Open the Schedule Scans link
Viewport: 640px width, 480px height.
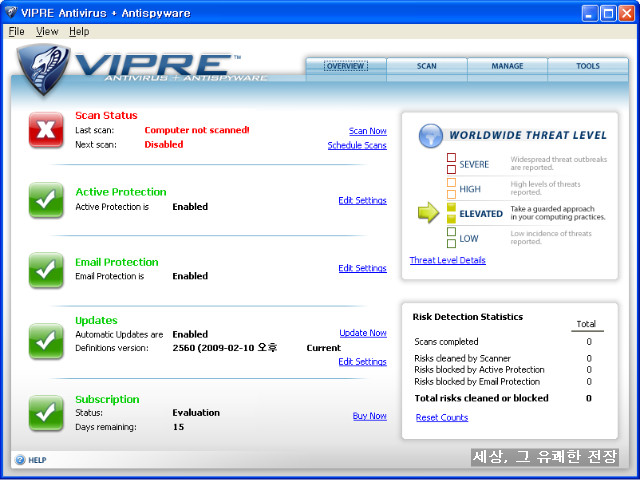point(357,145)
